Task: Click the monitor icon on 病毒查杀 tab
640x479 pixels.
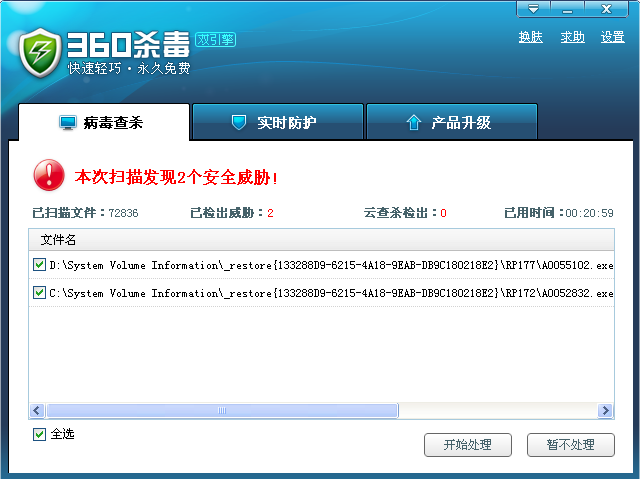Action: (68, 122)
